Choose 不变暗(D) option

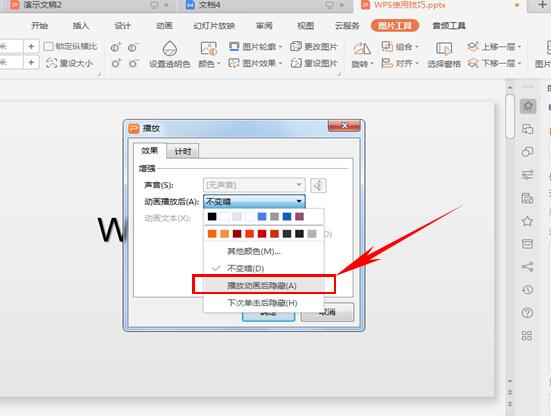coord(264,268)
